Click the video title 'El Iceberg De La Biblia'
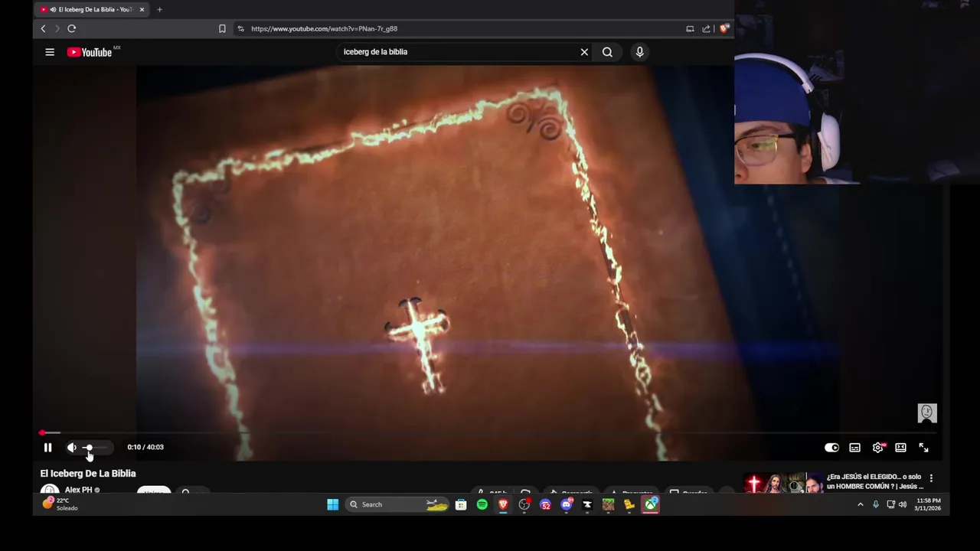Screen dimensions: 980x551 coord(88,474)
